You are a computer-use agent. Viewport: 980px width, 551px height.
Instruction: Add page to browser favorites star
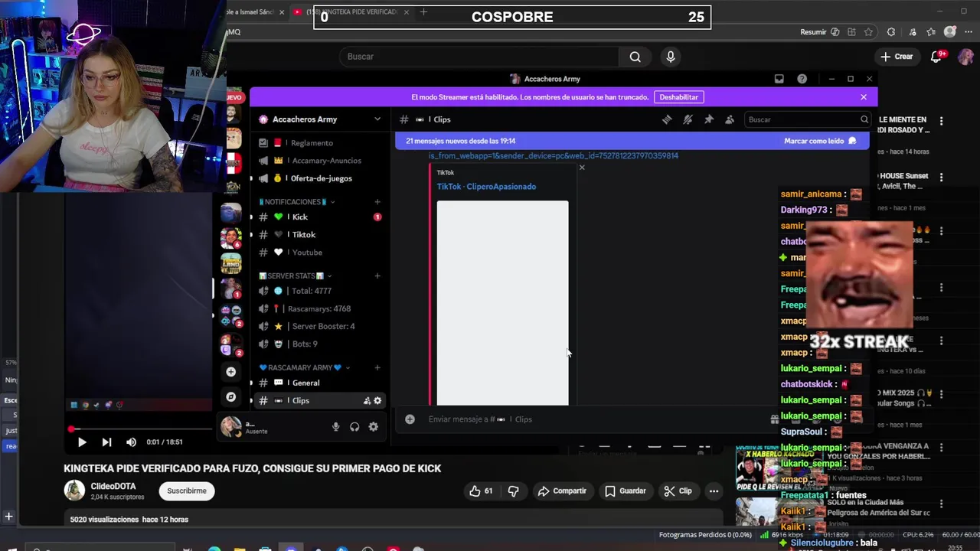point(868,32)
